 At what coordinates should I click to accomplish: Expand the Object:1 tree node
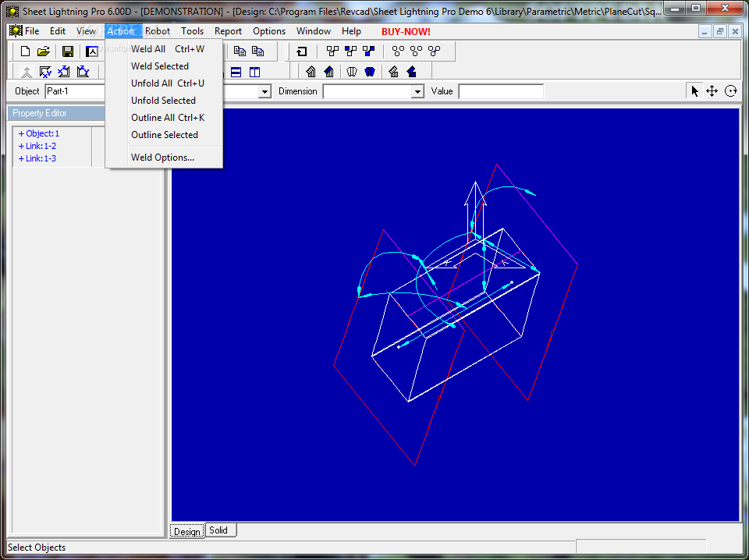tap(21, 133)
